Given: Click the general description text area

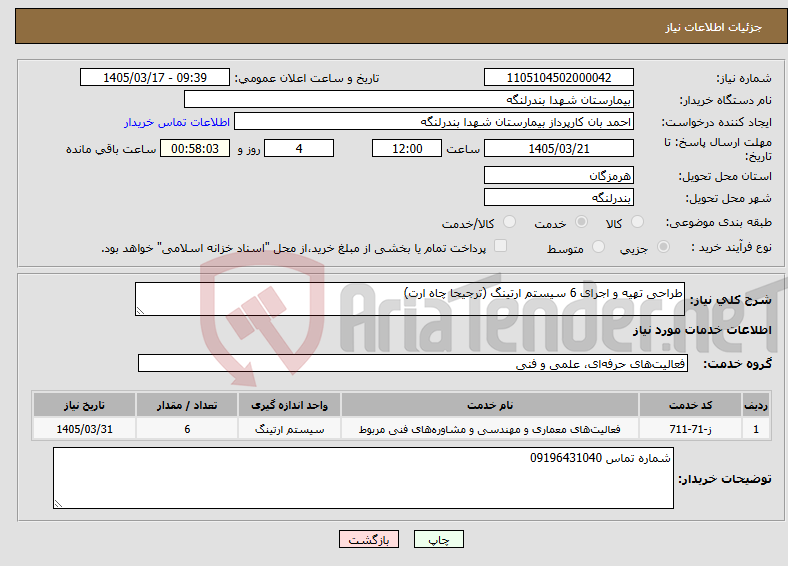Looking at the screenshot, I should pos(410,299).
